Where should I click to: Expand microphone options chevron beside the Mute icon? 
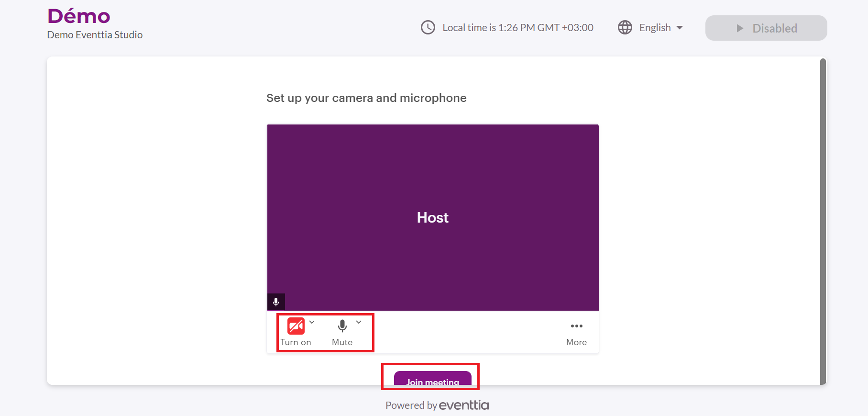click(359, 322)
